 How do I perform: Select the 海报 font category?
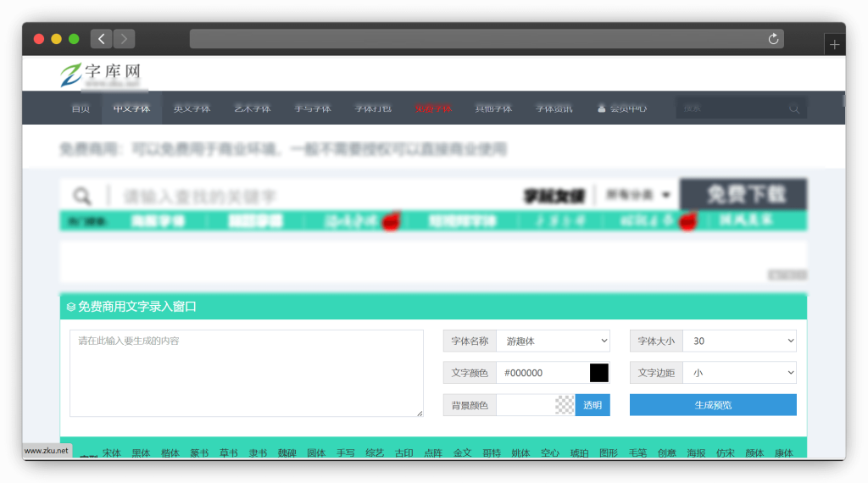697,452
